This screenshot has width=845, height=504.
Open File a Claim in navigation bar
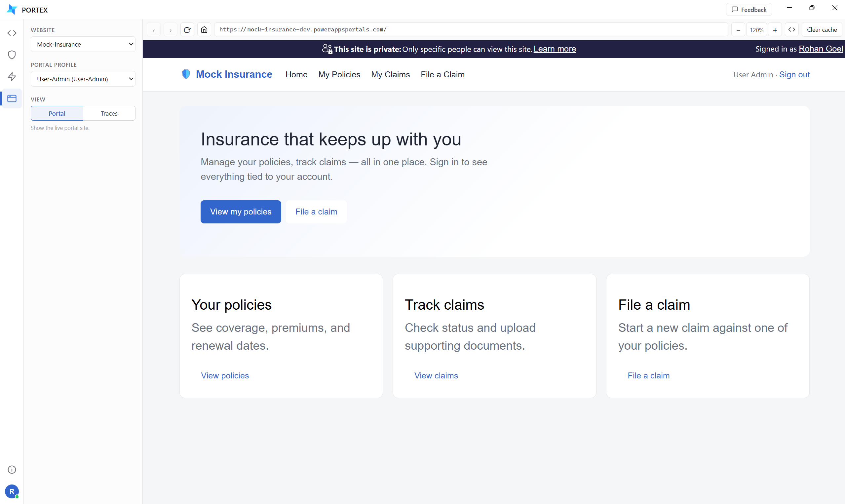pyautogui.click(x=443, y=74)
